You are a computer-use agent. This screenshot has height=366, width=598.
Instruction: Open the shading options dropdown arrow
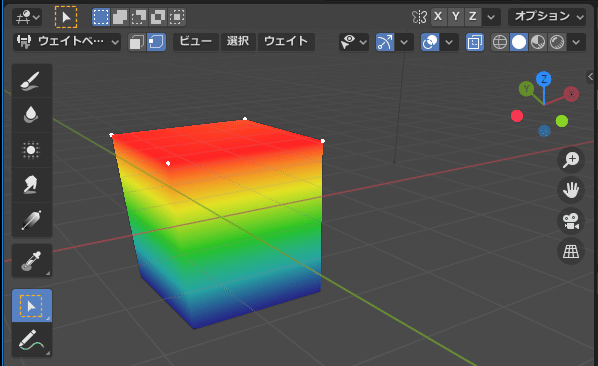coord(576,42)
